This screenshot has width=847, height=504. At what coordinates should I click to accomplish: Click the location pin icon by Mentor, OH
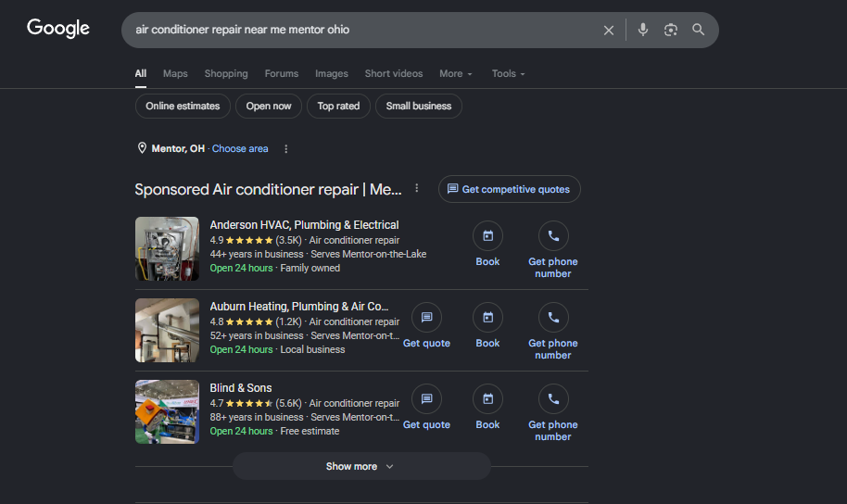point(142,148)
